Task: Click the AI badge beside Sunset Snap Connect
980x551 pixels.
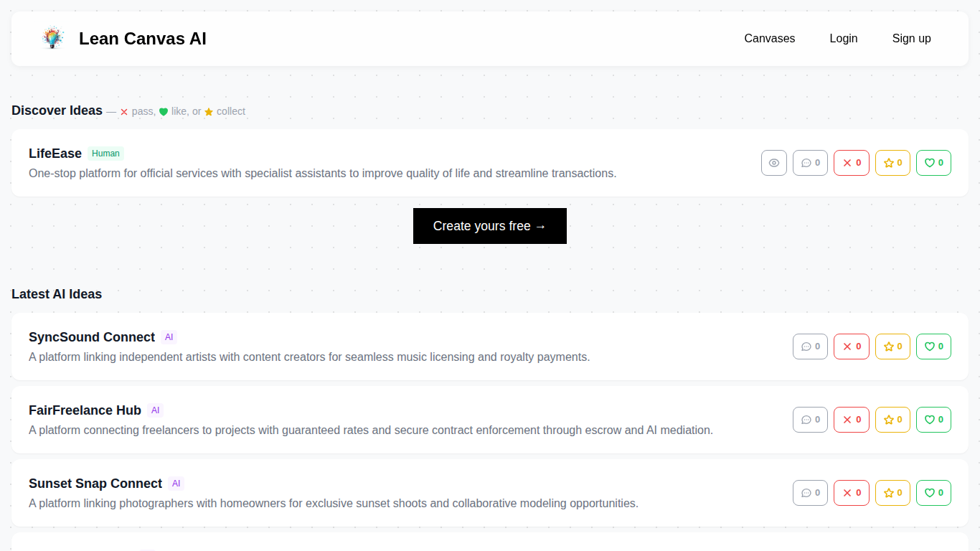Action: pyautogui.click(x=176, y=484)
